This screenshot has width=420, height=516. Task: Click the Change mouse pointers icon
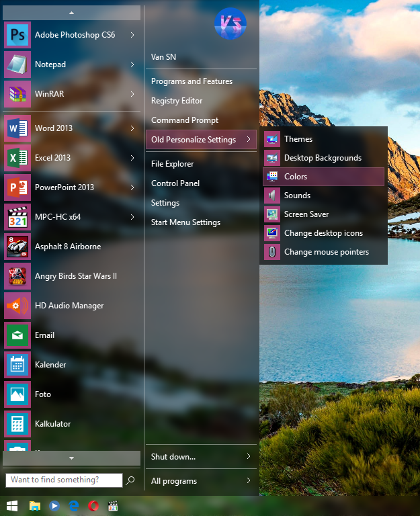(x=272, y=252)
